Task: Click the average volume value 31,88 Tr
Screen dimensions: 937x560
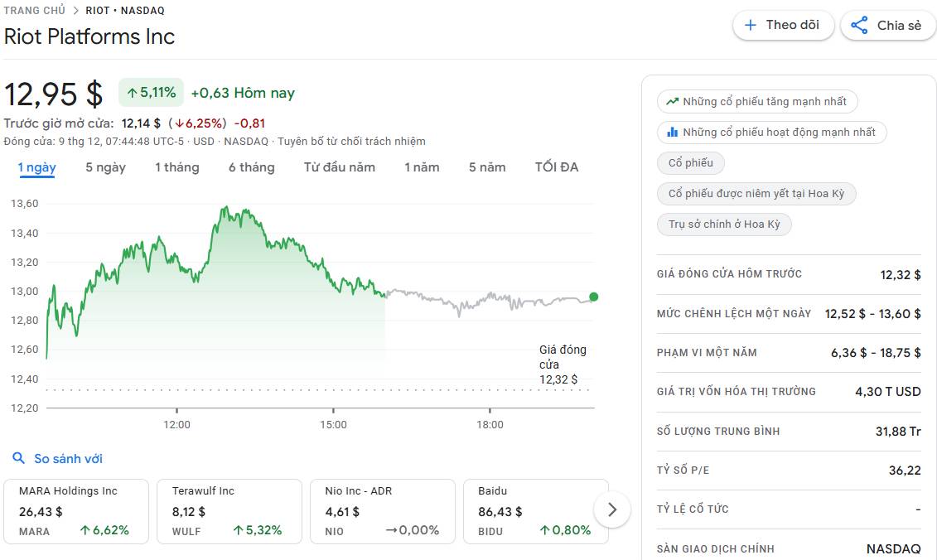Action: [898, 431]
